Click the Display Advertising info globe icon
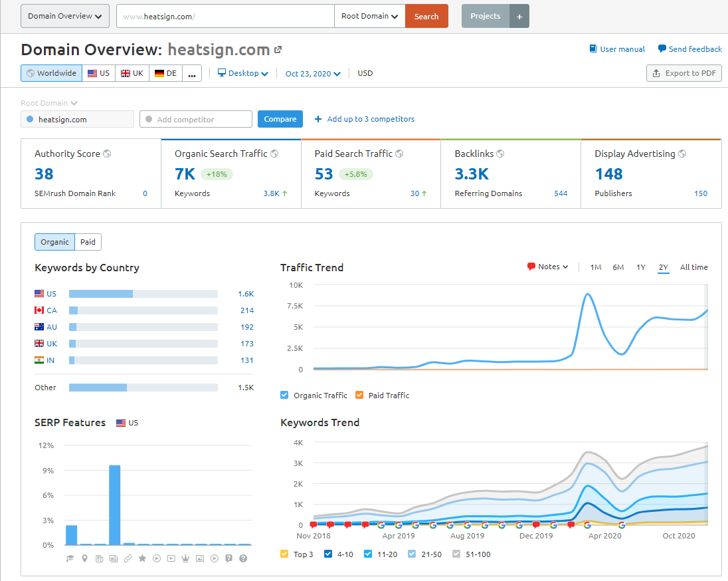Image resolution: width=728 pixels, height=581 pixels. pyautogui.click(x=682, y=154)
